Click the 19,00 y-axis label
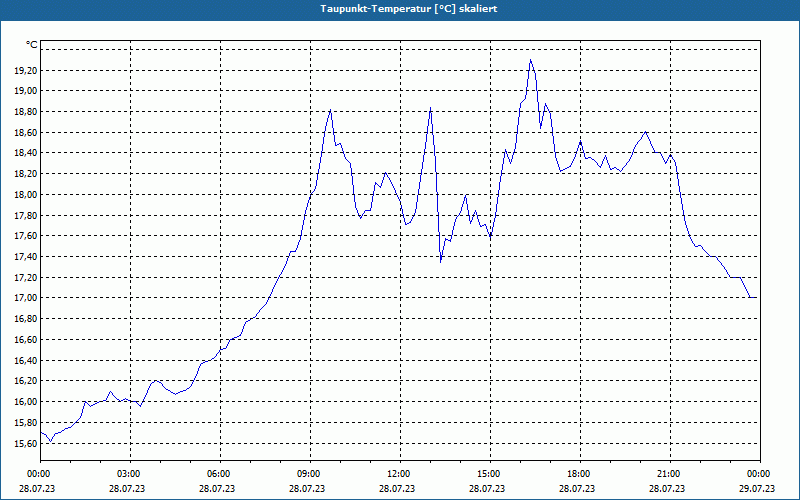The width and height of the screenshot is (800, 500). pyautogui.click(x=27, y=91)
